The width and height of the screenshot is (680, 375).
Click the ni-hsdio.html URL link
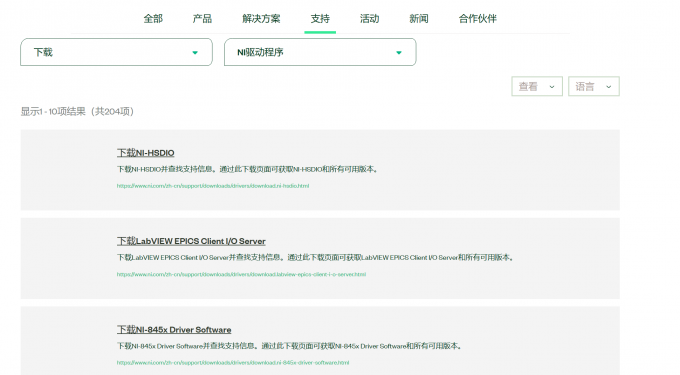point(213,186)
